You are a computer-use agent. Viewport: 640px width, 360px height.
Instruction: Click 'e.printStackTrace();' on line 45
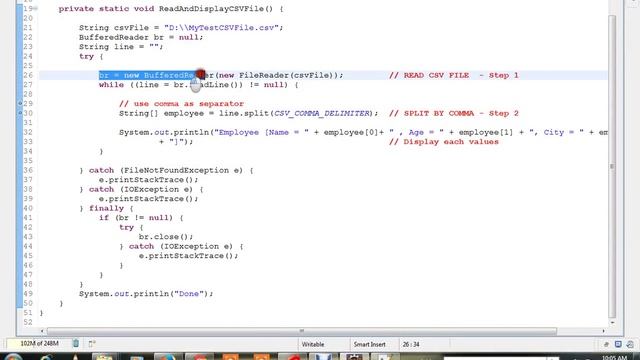click(188, 256)
